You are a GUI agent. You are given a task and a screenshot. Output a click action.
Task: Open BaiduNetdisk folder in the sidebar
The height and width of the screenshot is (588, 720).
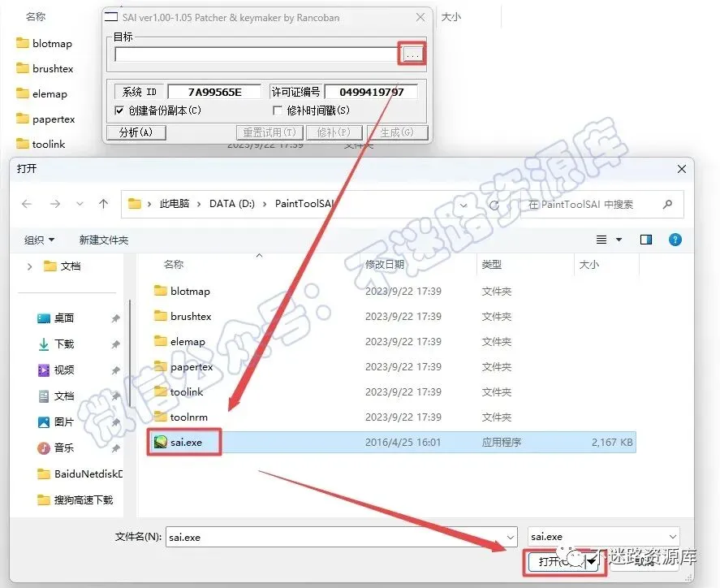coord(80,473)
